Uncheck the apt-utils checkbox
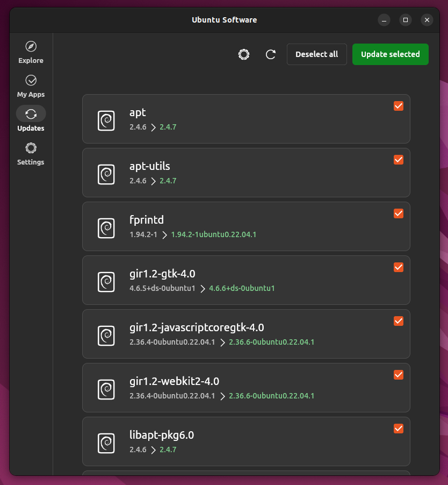Viewport: 448px width, 485px height. [399, 160]
